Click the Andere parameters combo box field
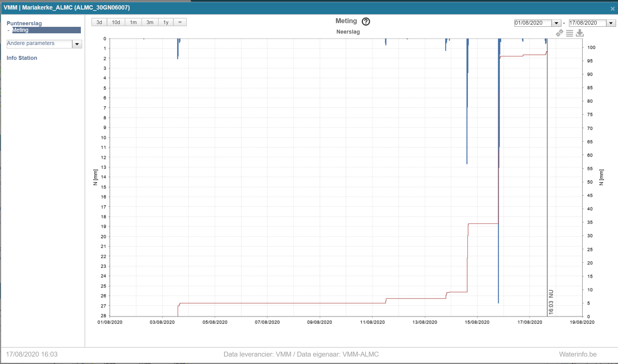 40,44
